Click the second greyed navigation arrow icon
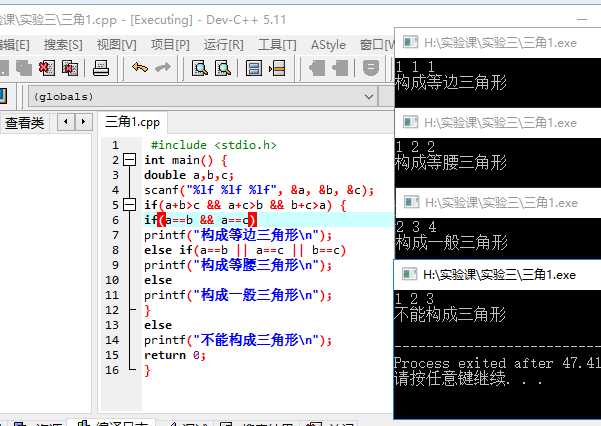601x426 pixels. point(340,68)
